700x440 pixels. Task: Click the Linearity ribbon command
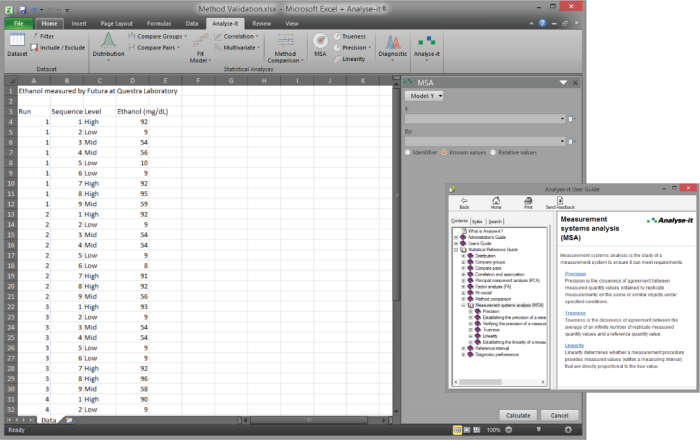[x=350, y=59]
